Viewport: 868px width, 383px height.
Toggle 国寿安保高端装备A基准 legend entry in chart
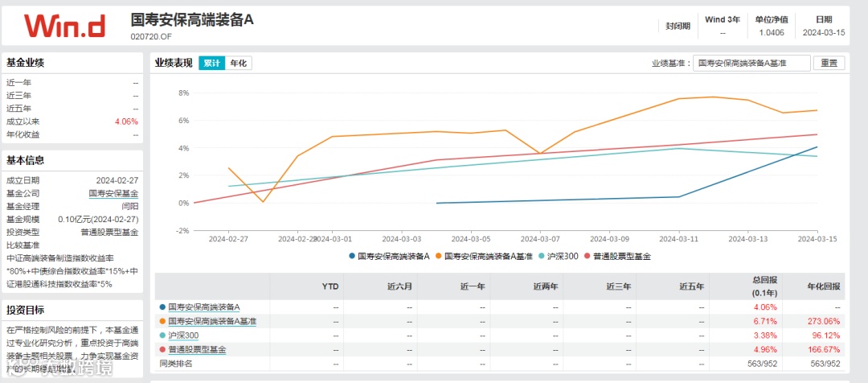point(485,256)
